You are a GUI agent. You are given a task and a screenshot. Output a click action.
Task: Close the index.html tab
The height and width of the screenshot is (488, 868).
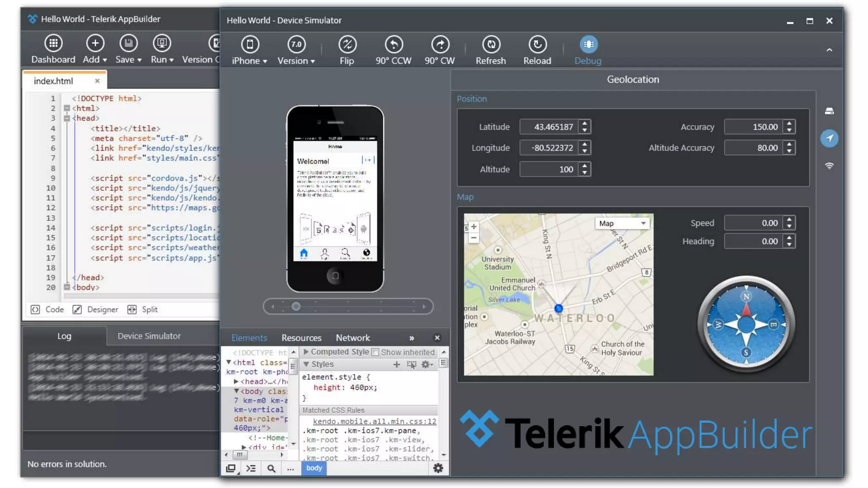[97, 81]
